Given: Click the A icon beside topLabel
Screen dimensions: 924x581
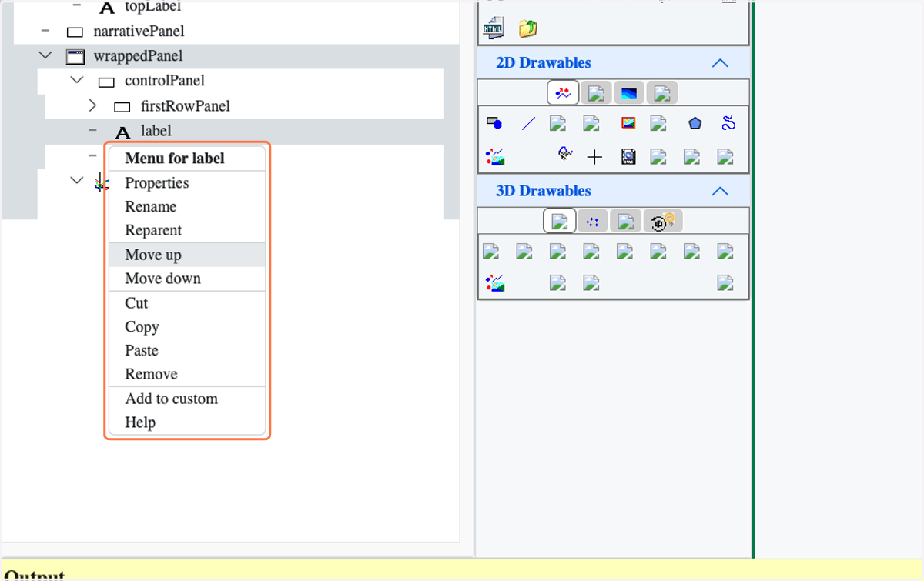Looking at the screenshot, I should click(x=107, y=8).
